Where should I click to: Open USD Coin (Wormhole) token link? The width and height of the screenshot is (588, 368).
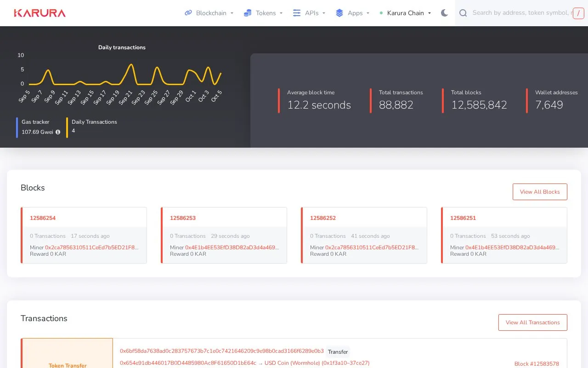click(x=317, y=363)
